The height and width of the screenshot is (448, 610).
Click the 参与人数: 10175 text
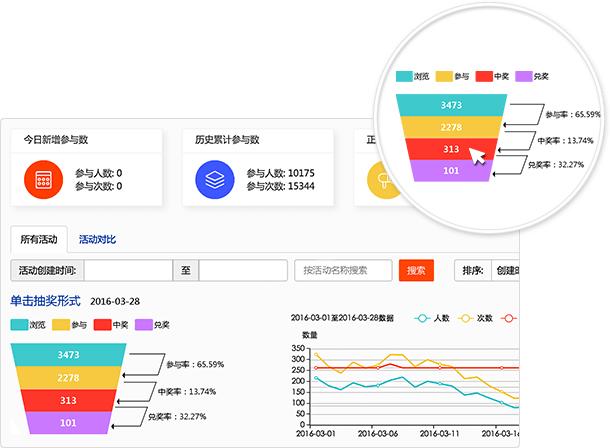click(x=280, y=173)
